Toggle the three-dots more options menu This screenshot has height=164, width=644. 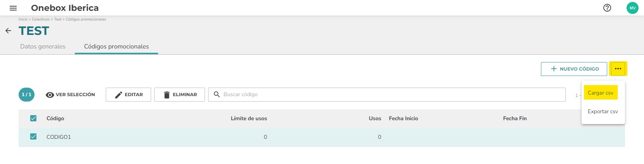click(618, 69)
